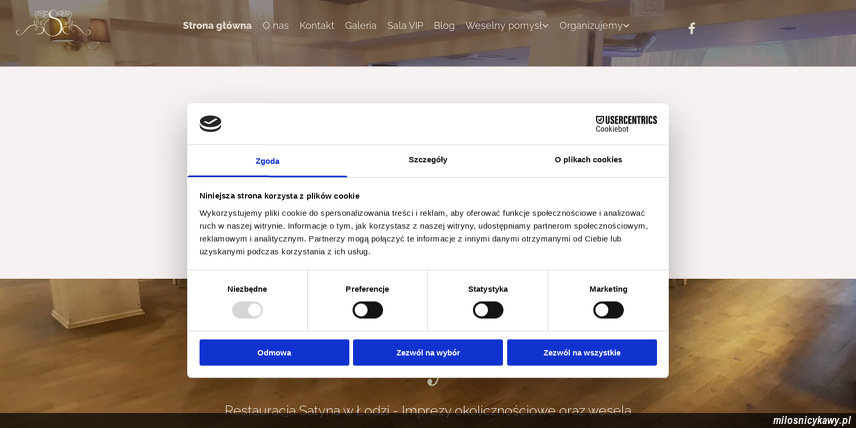Open the O plikach cookies tab

tap(588, 160)
